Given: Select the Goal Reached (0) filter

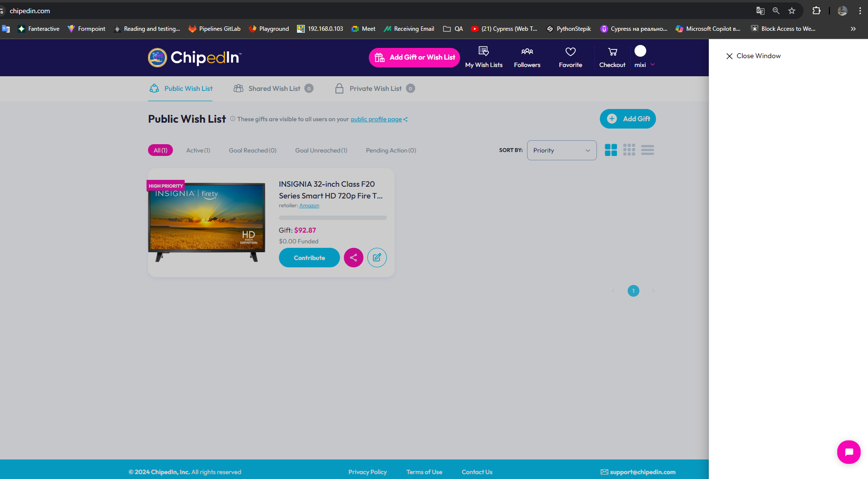Looking at the screenshot, I should 253,150.
